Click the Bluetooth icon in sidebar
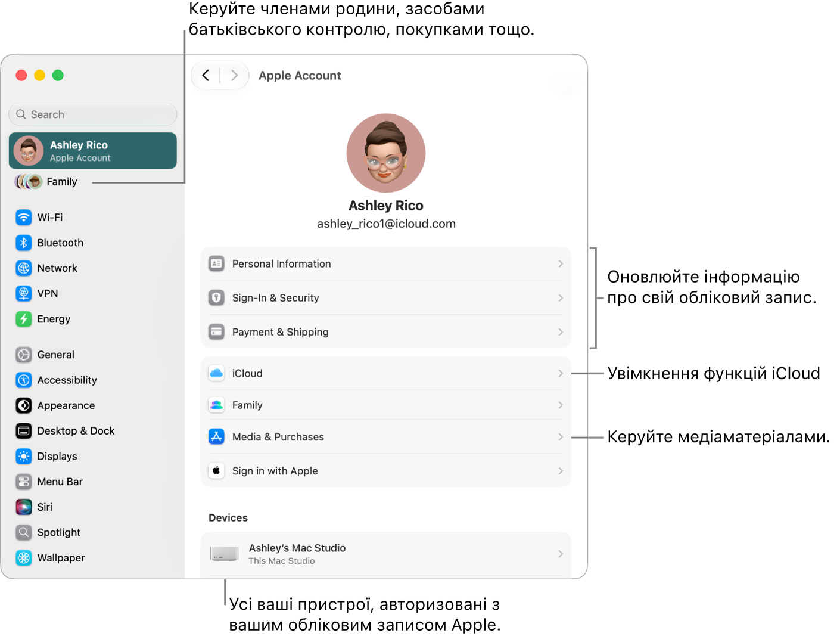This screenshot has height=636, width=840. click(24, 243)
